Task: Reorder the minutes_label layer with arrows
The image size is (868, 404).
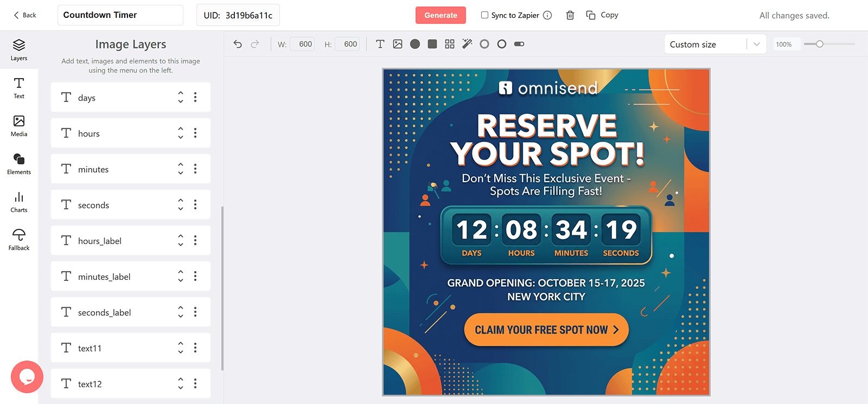Action: (181, 276)
